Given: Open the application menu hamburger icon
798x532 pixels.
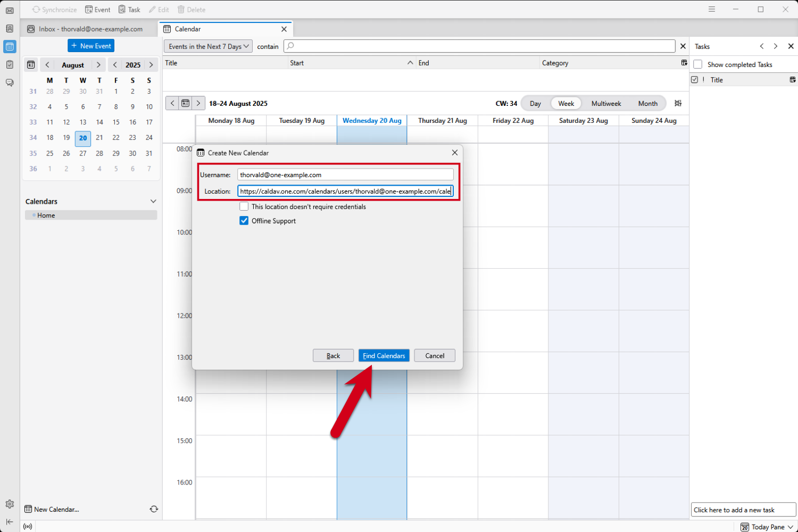Looking at the screenshot, I should coord(712,9).
